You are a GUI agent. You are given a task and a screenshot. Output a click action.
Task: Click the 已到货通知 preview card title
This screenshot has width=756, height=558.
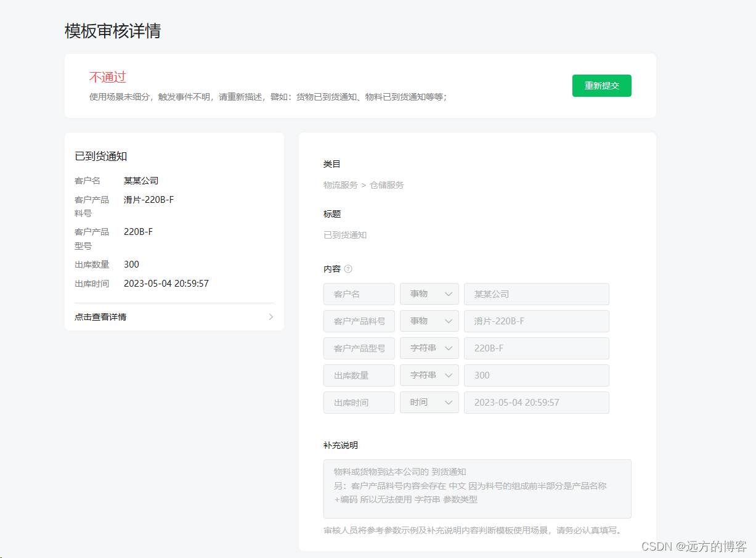[x=101, y=157]
